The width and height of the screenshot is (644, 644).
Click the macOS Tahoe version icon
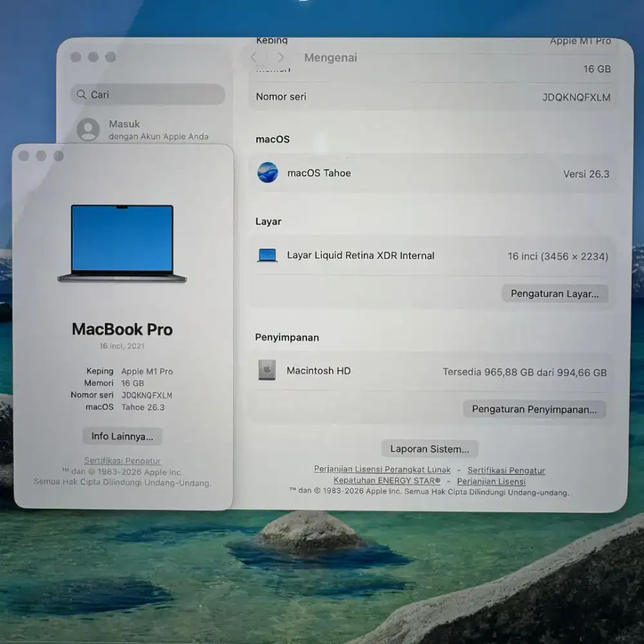click(x=268, y=173)
